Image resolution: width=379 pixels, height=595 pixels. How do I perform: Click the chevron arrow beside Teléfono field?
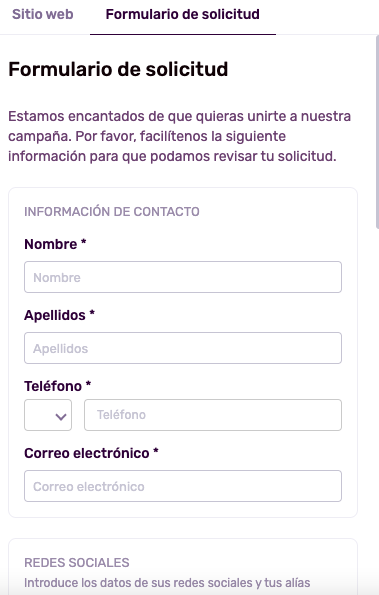point(61,417)
